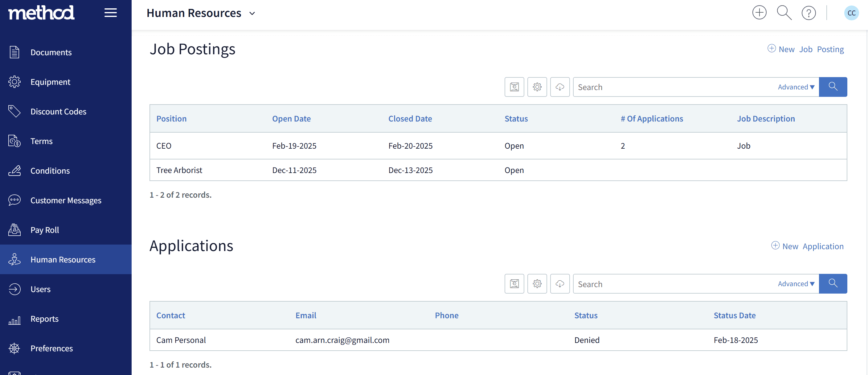Screen dimensions: 868x375
Task: Sort by the Job Description column header
Action: coord(766,118)
